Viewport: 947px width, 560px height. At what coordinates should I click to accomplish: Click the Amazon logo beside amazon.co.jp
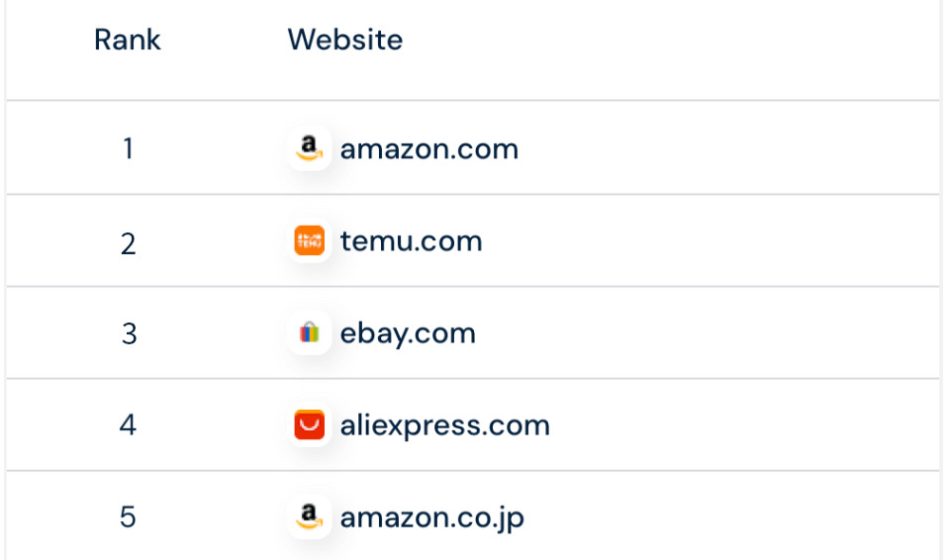310,516
